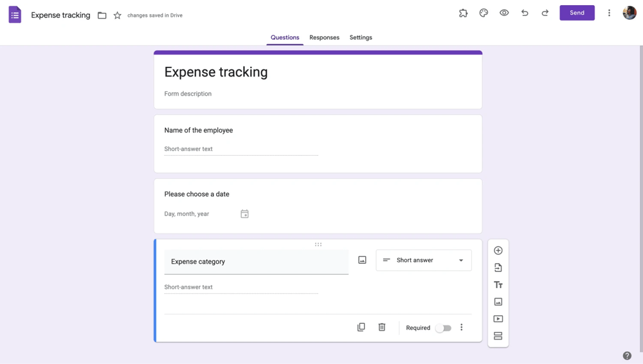The height and width of the screenshot is (364, 643).
Task: Click the Send button
Action: point(577,13)
